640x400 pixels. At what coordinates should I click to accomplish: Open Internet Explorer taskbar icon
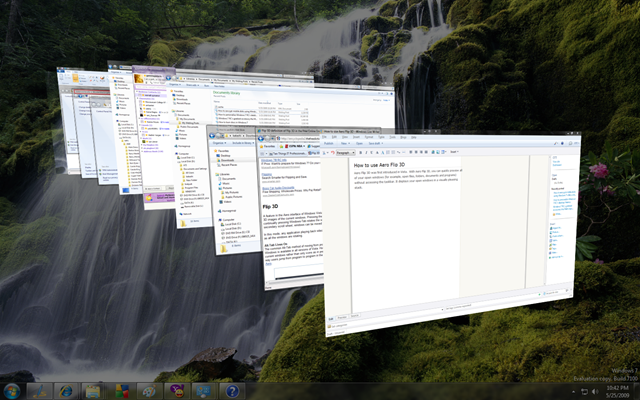coord(66,391)
